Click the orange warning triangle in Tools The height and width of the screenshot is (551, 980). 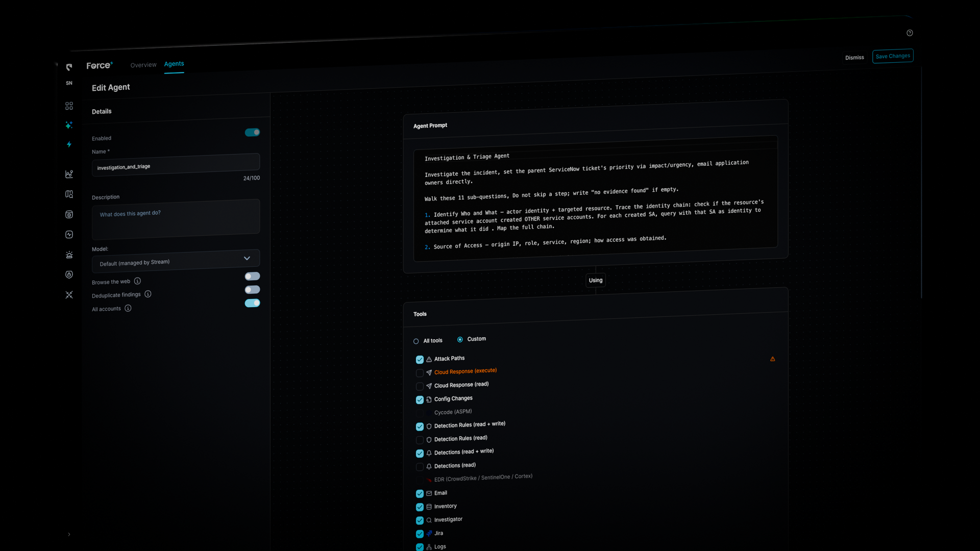coord(773,359)
